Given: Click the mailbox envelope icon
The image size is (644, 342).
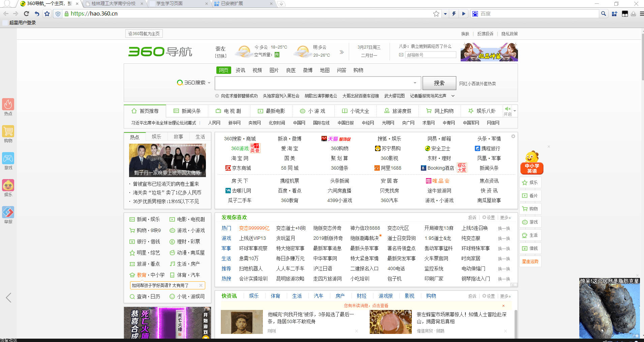Looking at the screenshot, I should click(401, 55).
